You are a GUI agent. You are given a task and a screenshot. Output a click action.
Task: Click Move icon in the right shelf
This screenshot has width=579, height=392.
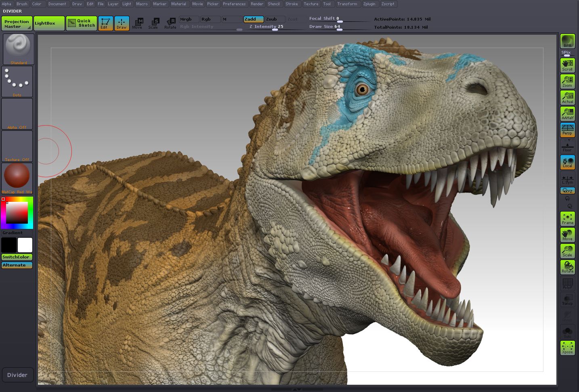click(567, 235)
